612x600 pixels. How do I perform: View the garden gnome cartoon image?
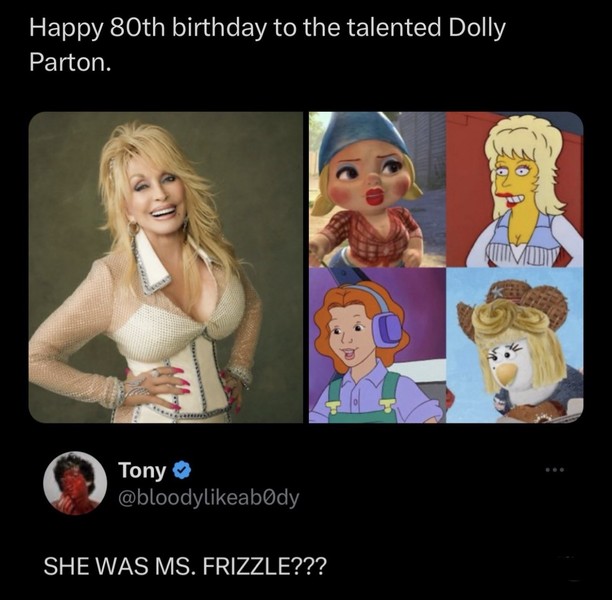pyautogui.click(x=374, y=190)
